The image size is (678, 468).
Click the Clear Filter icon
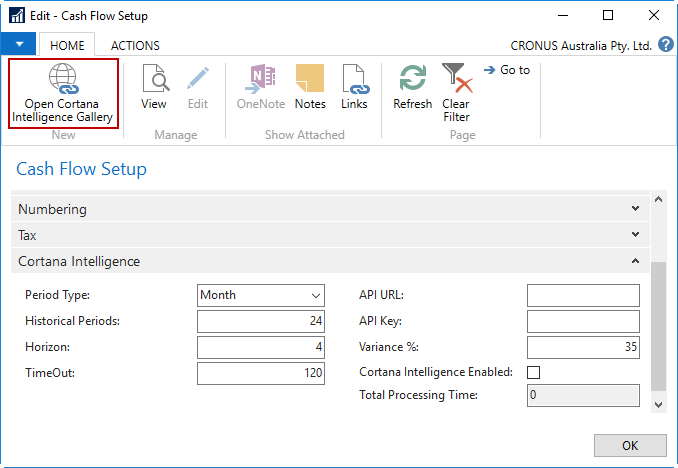pos(457,78)
